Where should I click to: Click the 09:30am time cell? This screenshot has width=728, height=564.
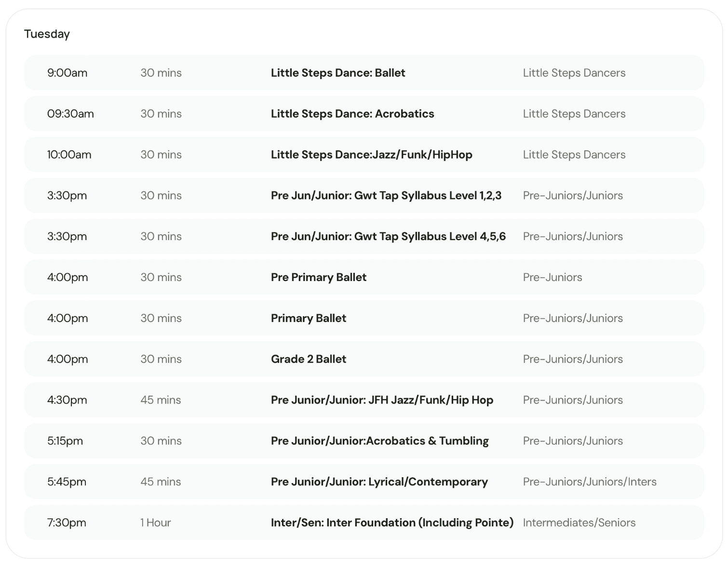click(70, 114)
